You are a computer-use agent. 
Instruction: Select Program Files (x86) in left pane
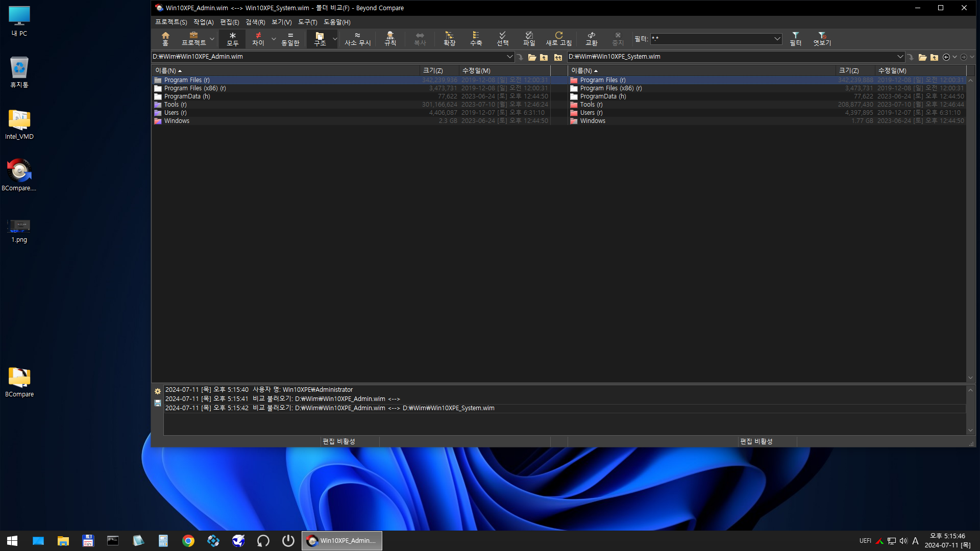pyautogui.click(x=351, y=88)
